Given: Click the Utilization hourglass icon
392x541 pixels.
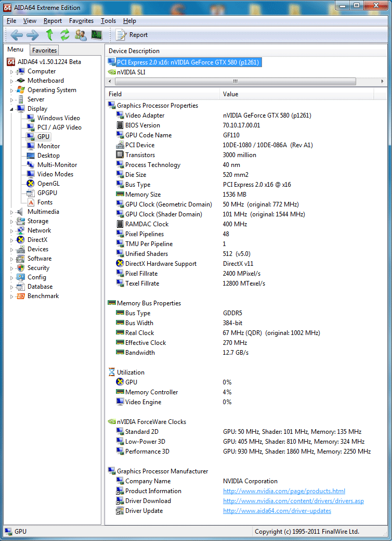Looking at the screenshot, I should pos(112,372).
